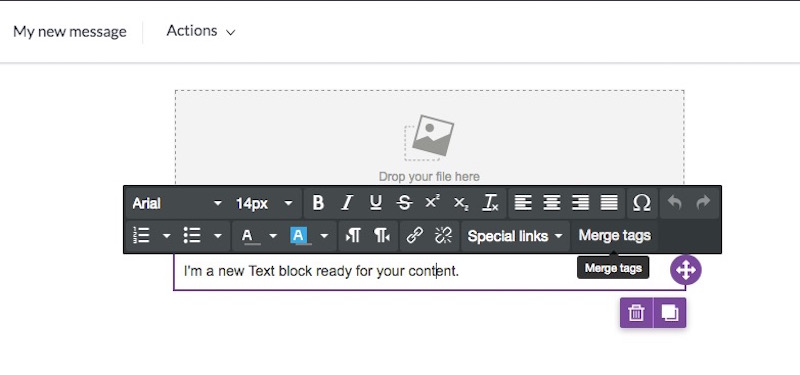This screenshot has height=375, width=800.
Task: Apply superscript formatting
Action: [x=433, y=203]
